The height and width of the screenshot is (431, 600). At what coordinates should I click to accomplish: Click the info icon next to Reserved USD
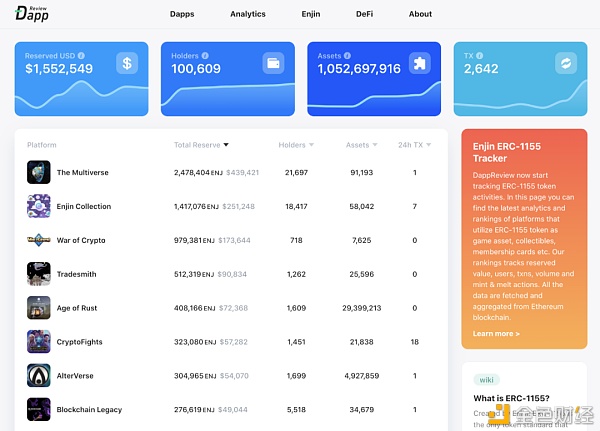point(81,56)
